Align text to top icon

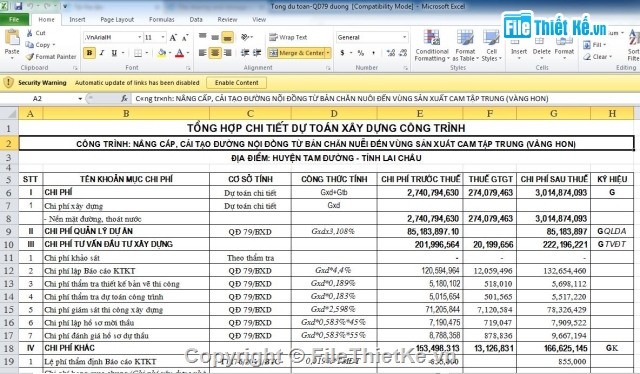point(203,37)
